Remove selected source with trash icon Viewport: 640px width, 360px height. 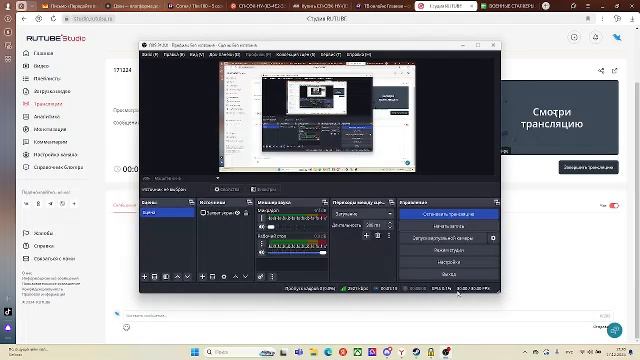click(x=213, y=277)
